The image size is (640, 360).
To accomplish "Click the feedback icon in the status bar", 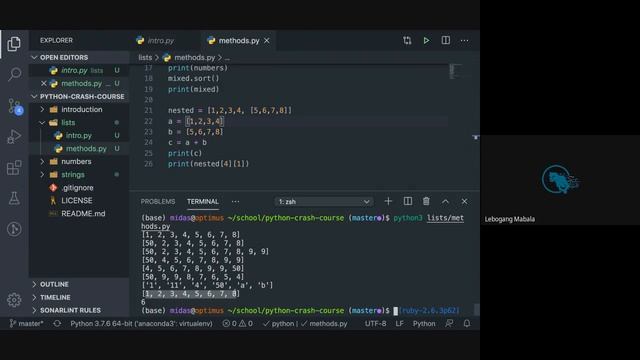I will coord(449,323).
